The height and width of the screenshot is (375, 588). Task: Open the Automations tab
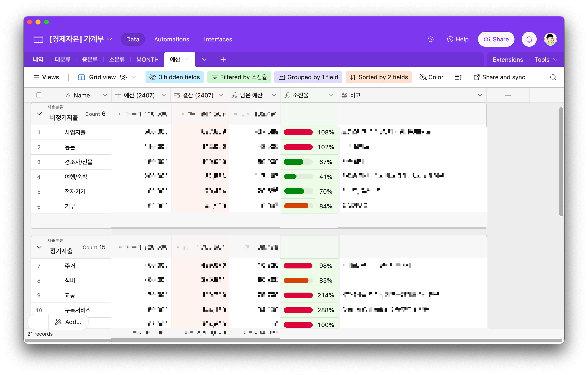click(171, 39)
